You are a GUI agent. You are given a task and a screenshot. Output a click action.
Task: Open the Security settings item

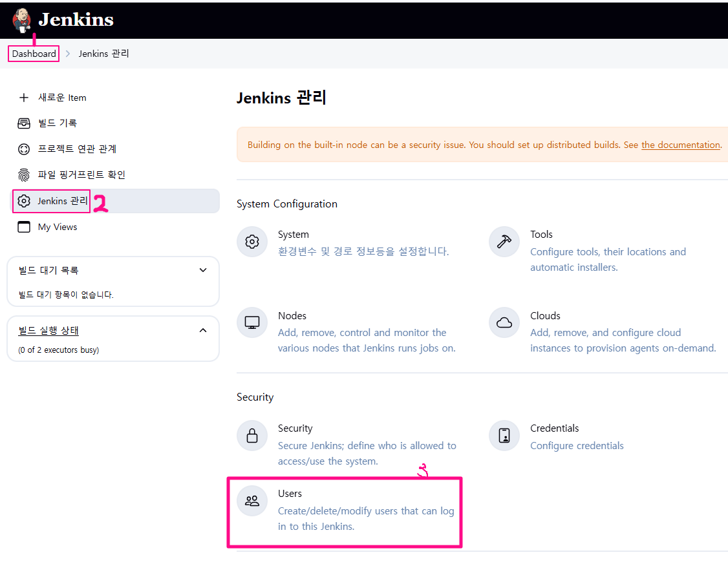coord(295,428)
